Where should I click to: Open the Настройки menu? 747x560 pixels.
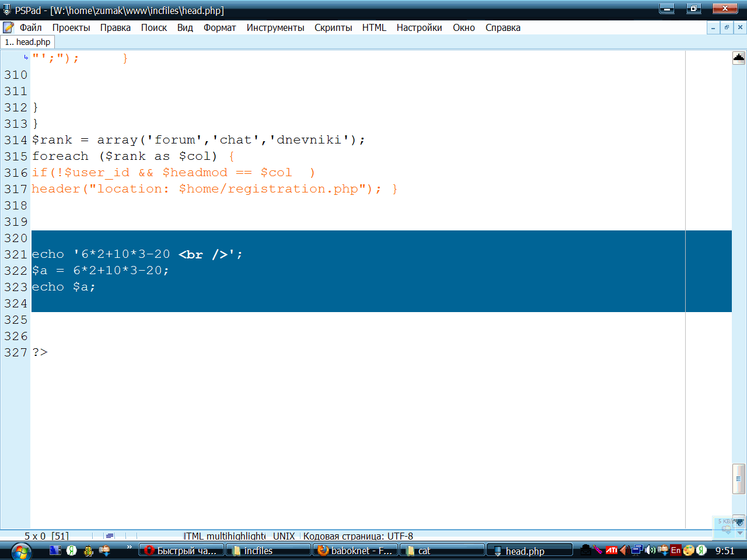[418, 27]
